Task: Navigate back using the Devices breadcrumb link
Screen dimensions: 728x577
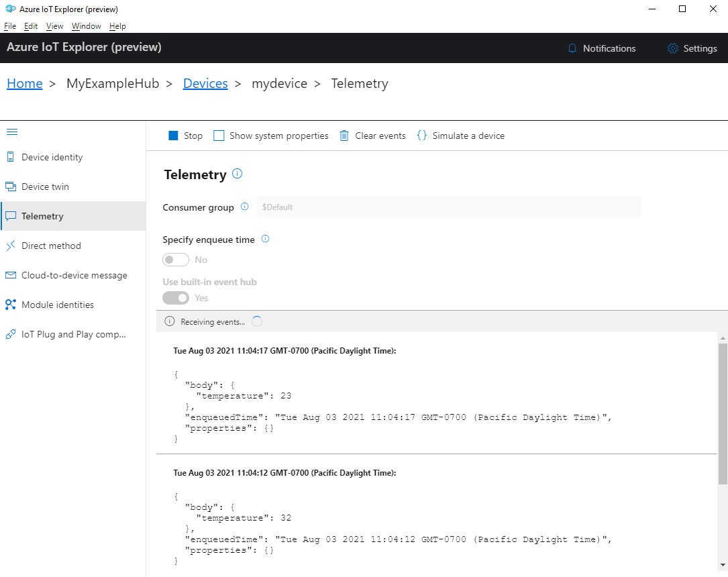Action: [205, 83]
